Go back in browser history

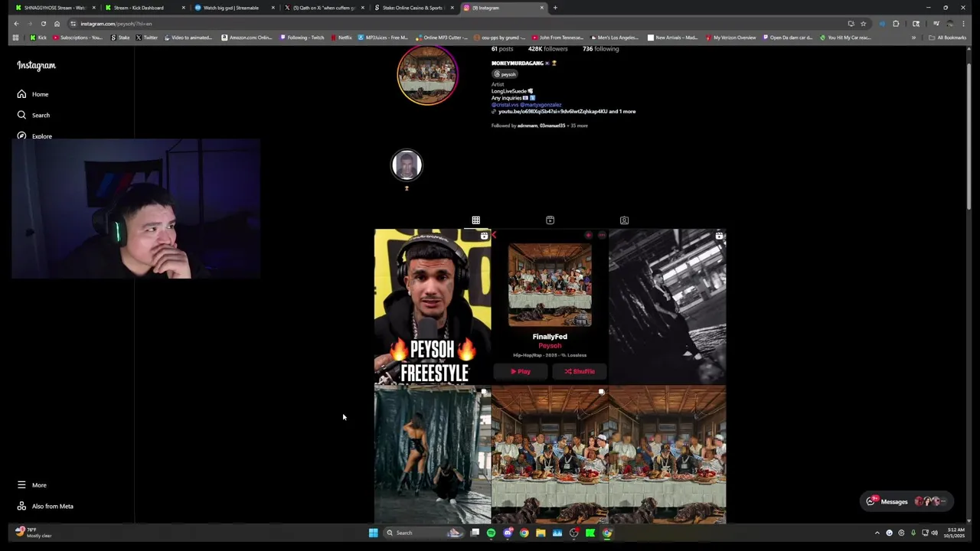16,24
